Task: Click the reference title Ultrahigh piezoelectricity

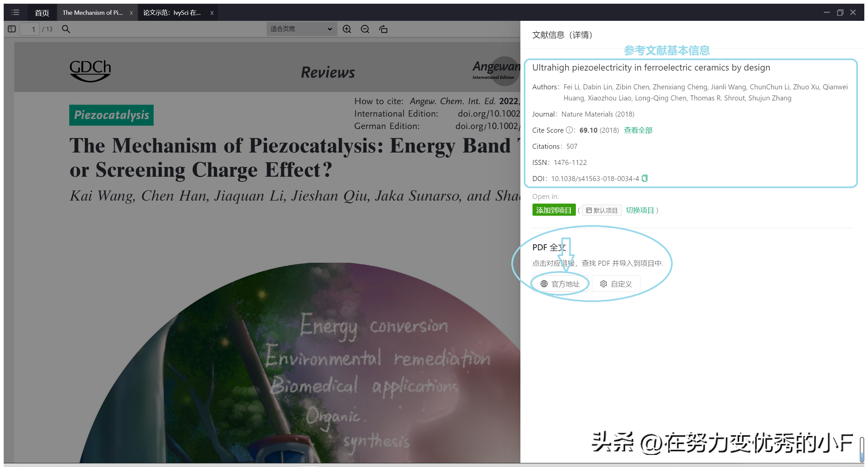Action: [651, 68]
